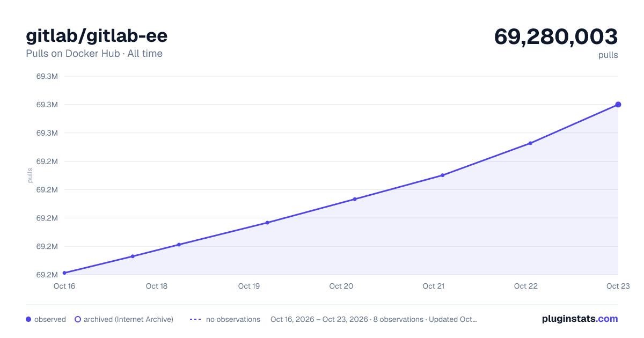Click the Oct 23 x-axis label
The height and width of the screenshot is (338, 644).
[618, 286]
